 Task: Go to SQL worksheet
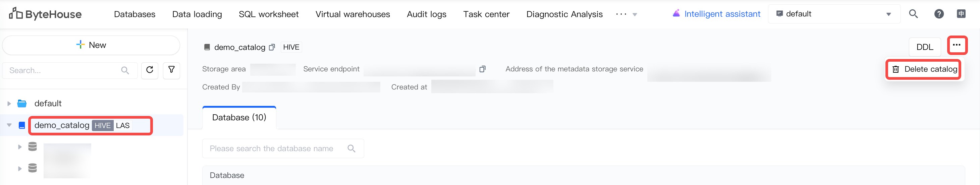[269, 14]
